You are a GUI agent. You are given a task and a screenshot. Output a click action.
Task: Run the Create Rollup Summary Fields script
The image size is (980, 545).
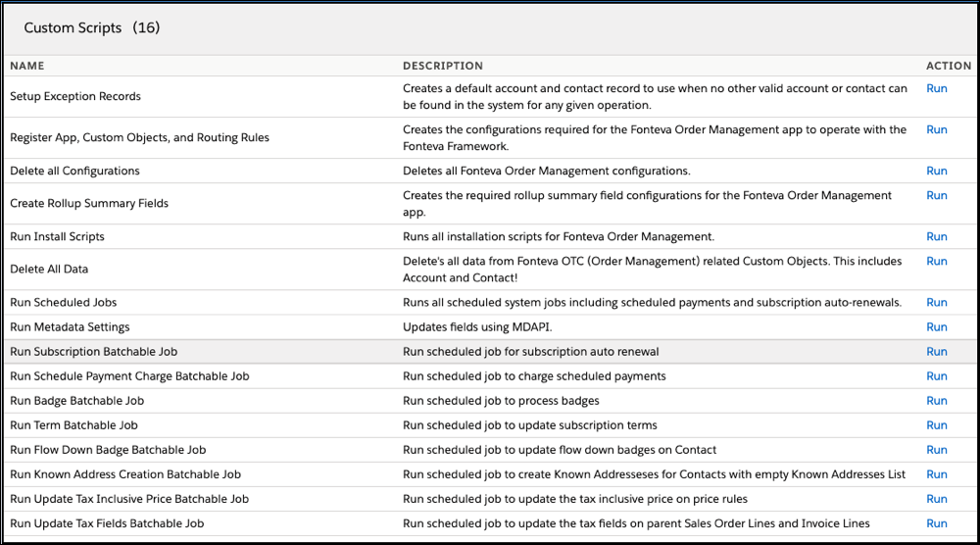click(x=936, y=195)
